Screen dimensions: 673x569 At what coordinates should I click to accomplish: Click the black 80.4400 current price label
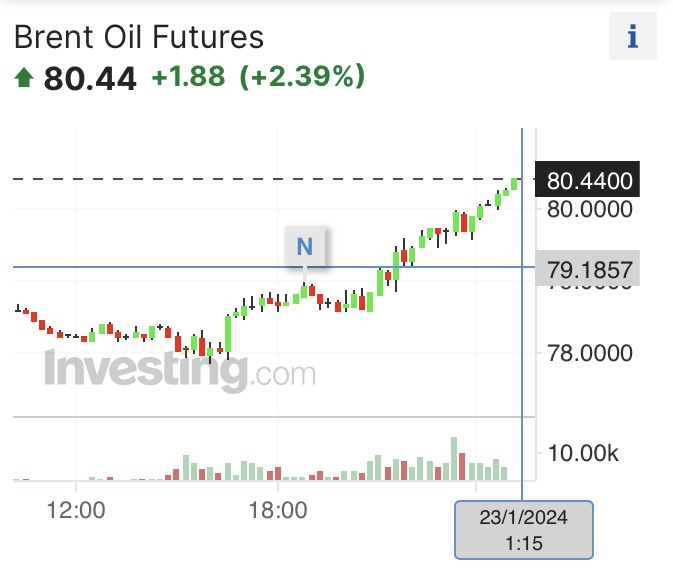(590, 181)
